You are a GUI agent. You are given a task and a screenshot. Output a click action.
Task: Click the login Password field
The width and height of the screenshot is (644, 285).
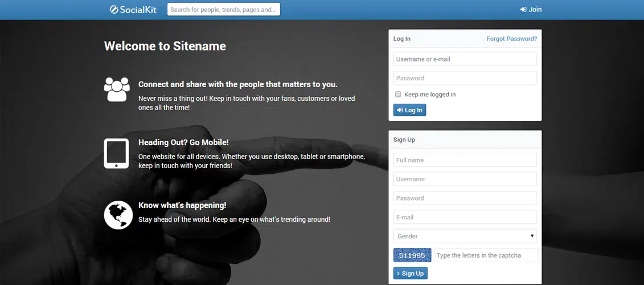point(465,78)
